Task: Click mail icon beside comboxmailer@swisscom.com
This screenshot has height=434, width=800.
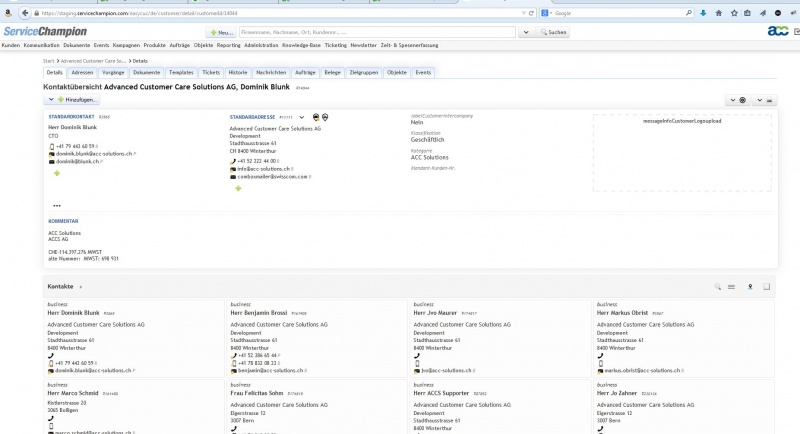Action: 233,177
